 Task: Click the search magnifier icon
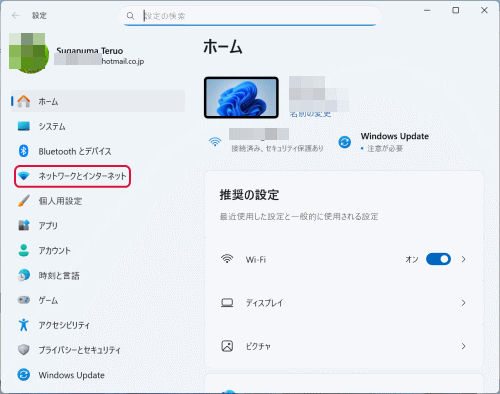[x=130, y=16]
